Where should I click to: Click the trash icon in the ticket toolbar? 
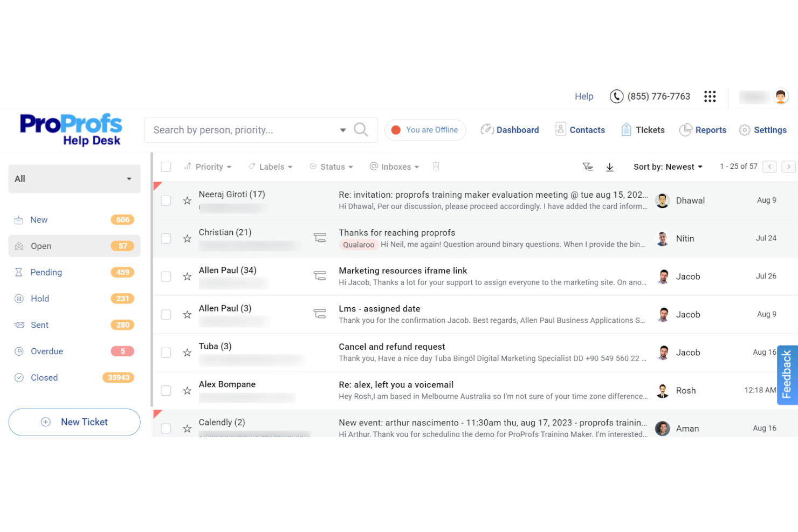point(436,167)
